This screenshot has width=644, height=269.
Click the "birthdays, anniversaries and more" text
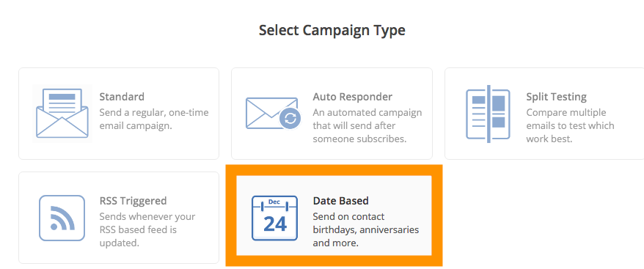366,236
